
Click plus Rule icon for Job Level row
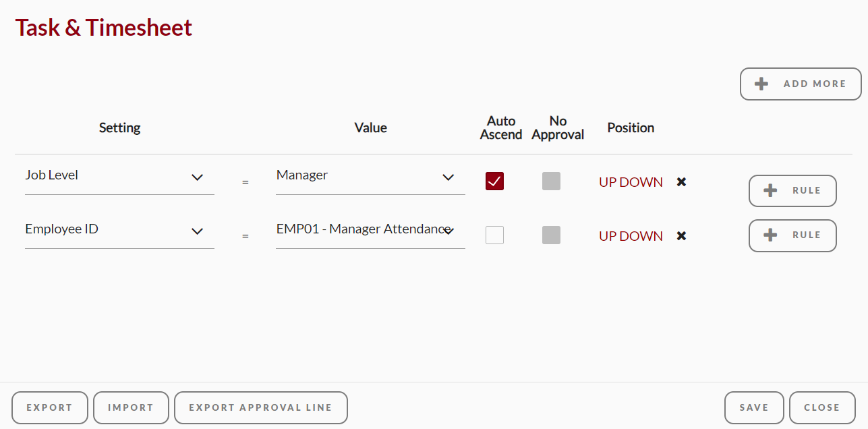pos(770,191)
